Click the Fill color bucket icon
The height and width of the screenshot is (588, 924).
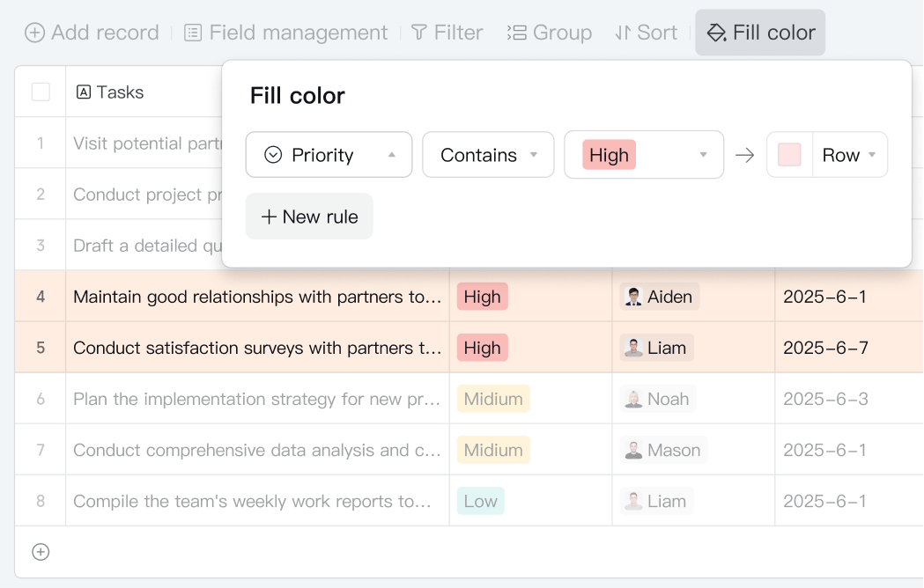coord(717,33)
